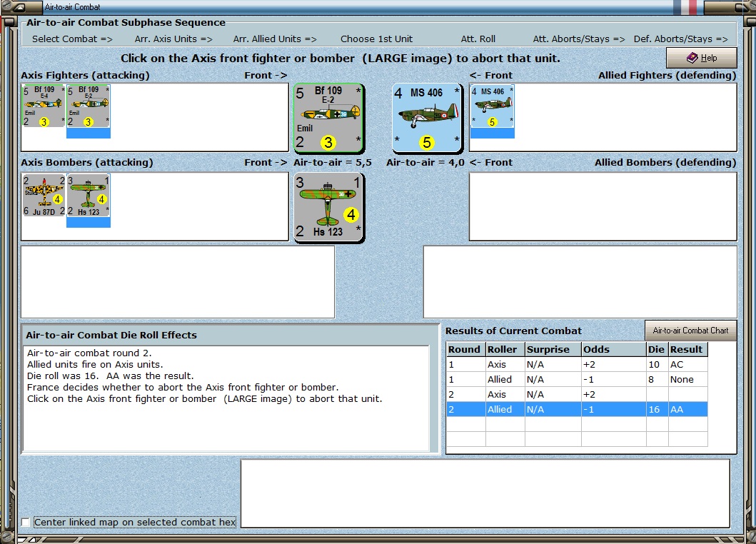Select small Ju 87D bomber counter
The width and height of the screenshot is (756, 544).
pyautogui.click(x=44, y=196)
